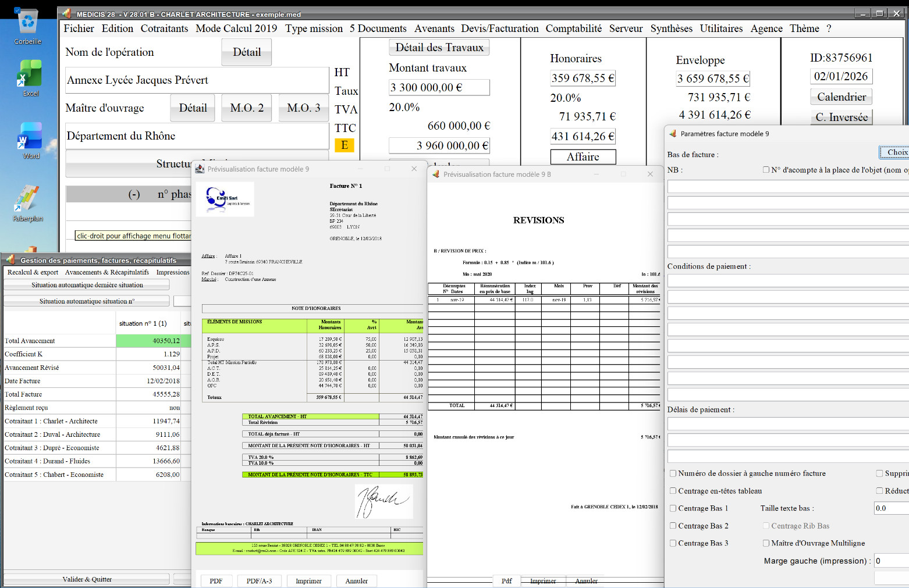The height and width of the screenshot is (588, 909).
Task: Click PDF/A-3 button in invoice preview
Action: click(259, 581)
